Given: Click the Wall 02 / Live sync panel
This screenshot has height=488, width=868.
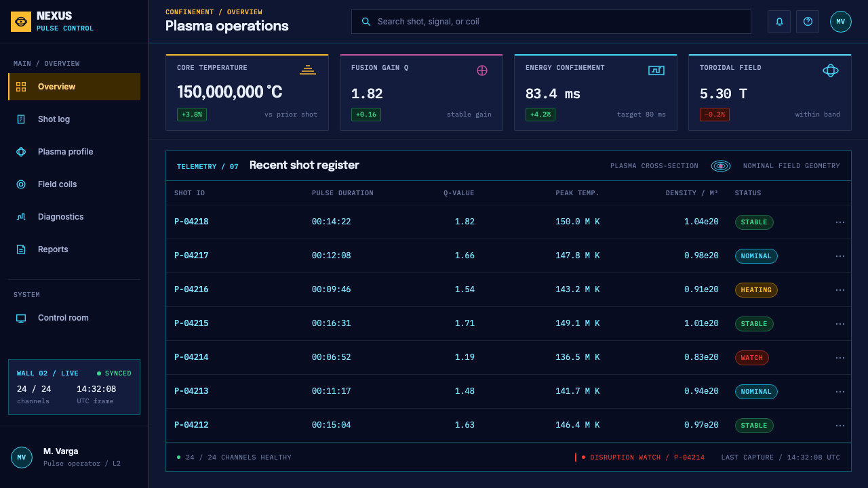Looking at the screenshot, I should point(75,387).
